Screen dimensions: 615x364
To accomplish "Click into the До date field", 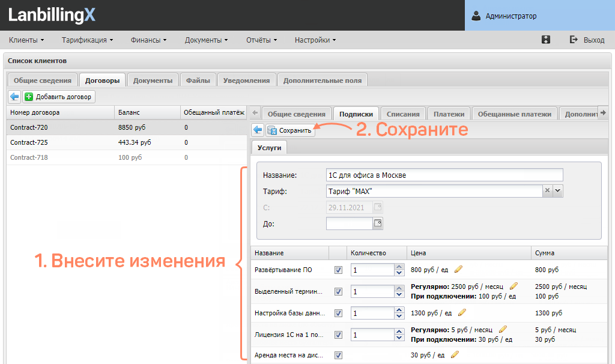I will (x=349, y=223).
